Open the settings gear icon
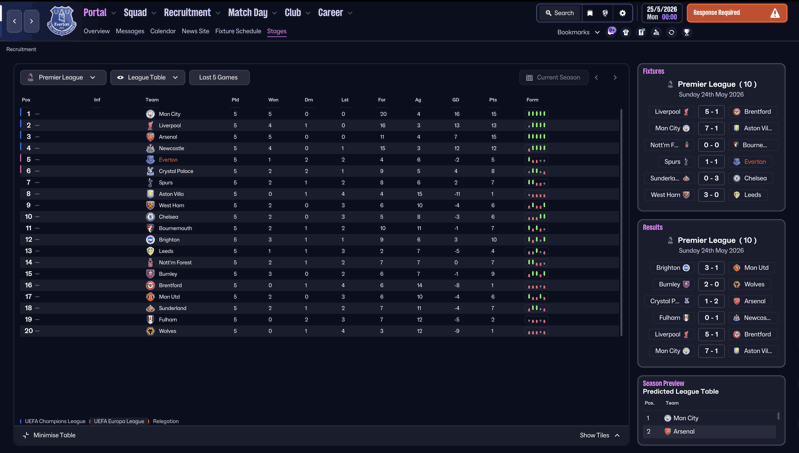Screen dimensions: 799x453 point(622,13)
